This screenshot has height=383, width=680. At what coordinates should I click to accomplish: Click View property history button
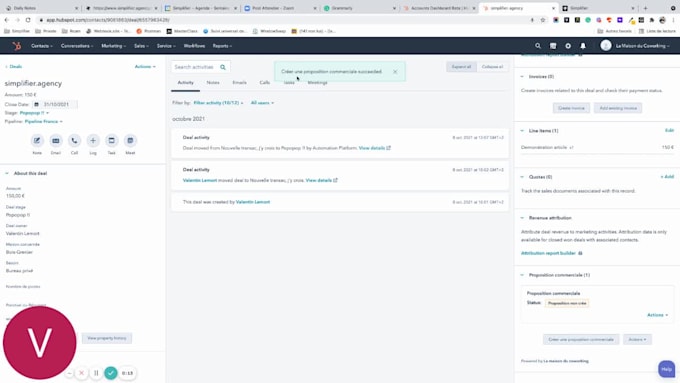[107, 338]
